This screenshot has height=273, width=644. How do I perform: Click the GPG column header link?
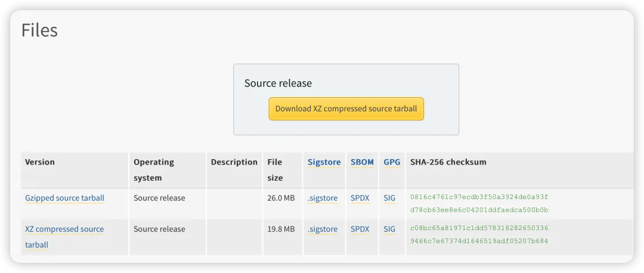click(392, 162)
